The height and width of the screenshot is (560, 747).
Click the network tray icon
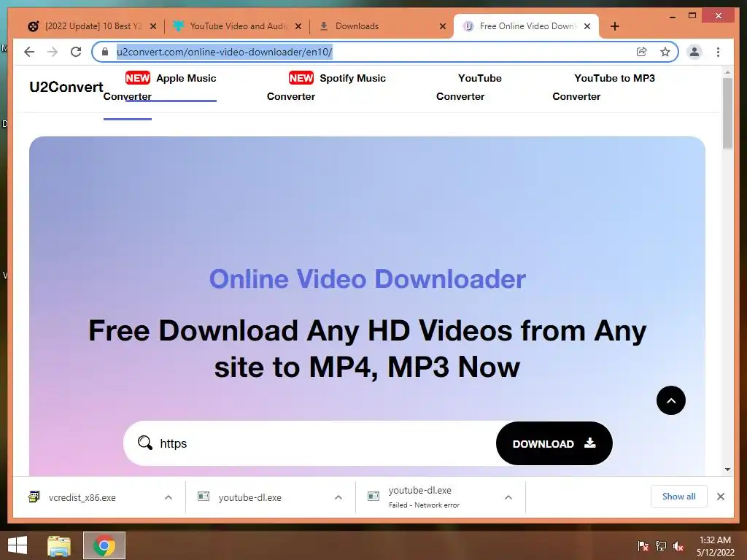[661, 546]
